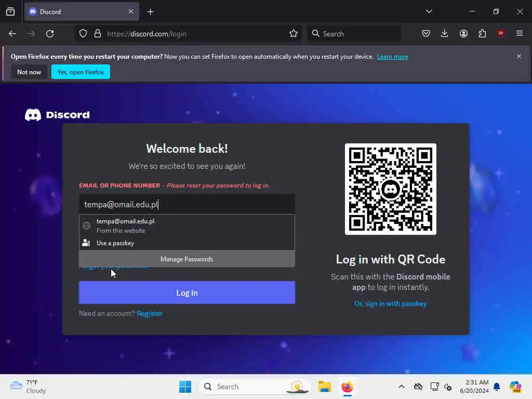The width and height of the screenshot is (532, 399).
Task: Launch Copilot preview from taskbar
Action: click(x=515, y=387)
